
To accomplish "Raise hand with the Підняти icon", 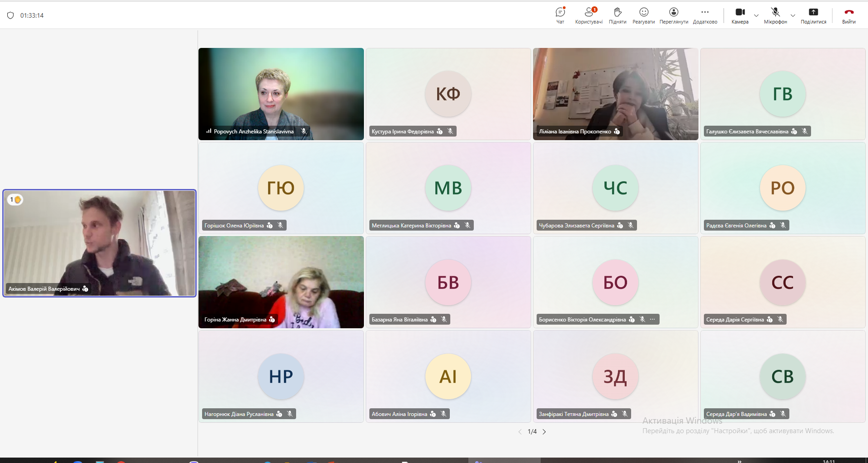I will [x=618, y=15].
